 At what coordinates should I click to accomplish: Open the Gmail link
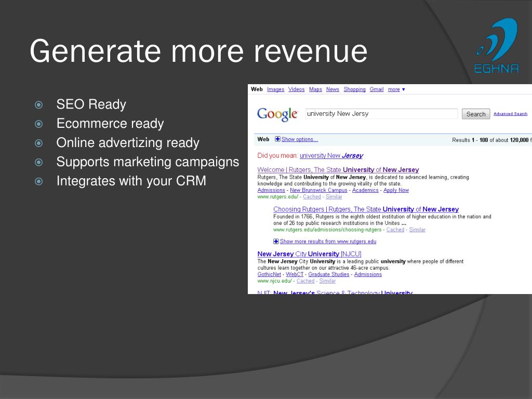[x=377, y=89]
